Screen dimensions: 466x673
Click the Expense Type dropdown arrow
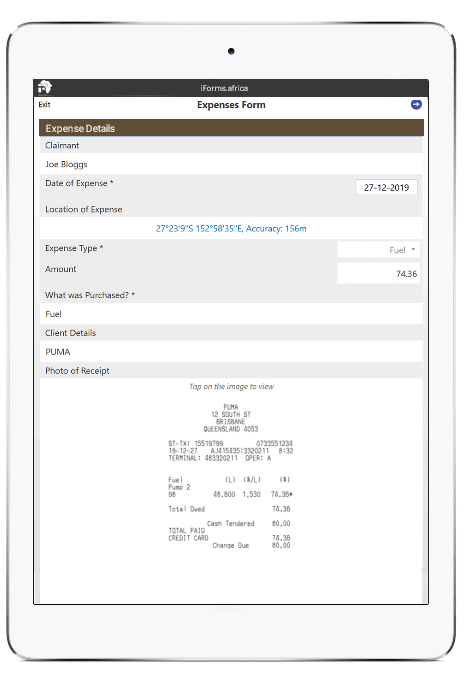click(413, 249)
